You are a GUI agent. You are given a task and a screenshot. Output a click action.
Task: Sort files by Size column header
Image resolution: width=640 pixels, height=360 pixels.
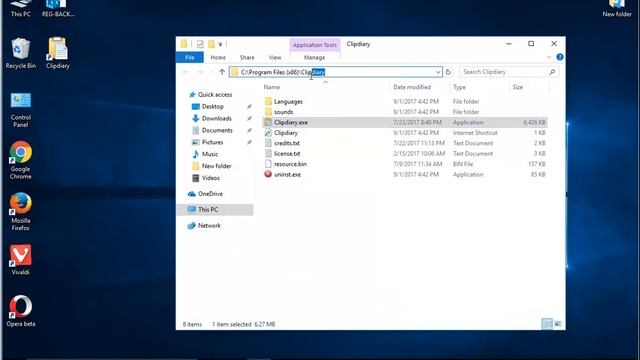(518, 87)
